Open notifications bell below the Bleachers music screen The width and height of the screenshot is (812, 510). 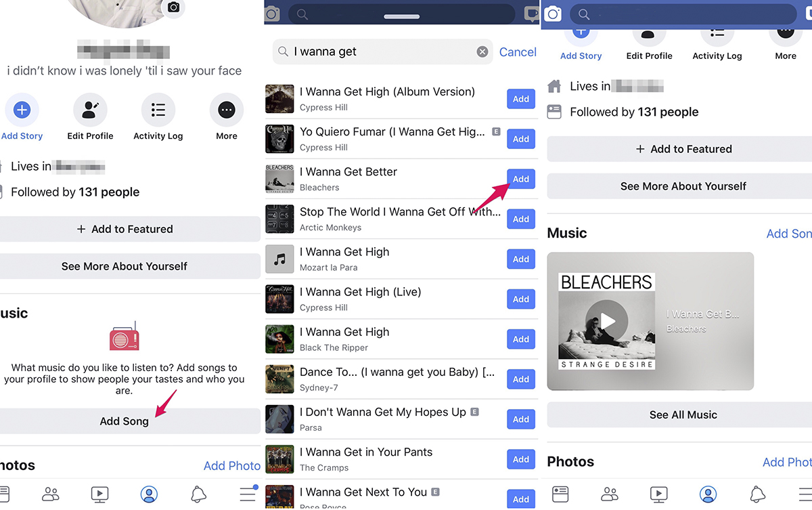tap(758, 494)
